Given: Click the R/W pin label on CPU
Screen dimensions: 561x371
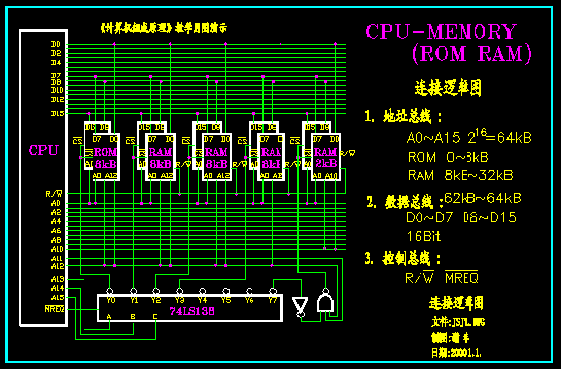Looking at the screenshot, I should (x=54, y=194).
